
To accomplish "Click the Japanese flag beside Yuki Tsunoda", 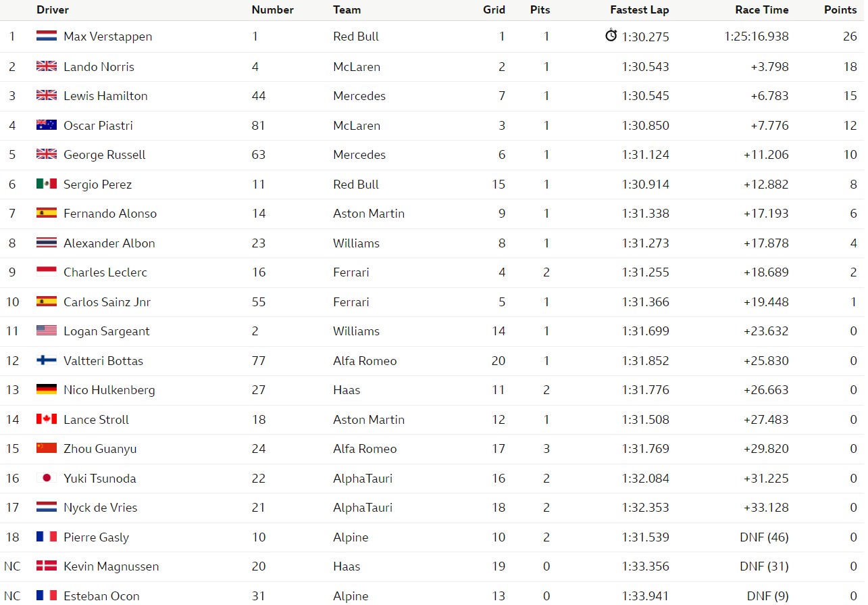I will pos(47,478).
